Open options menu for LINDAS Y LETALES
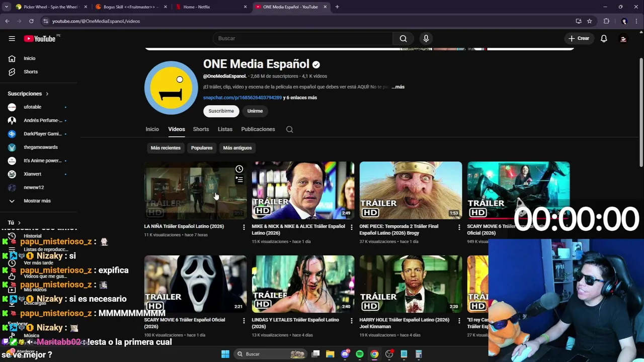Image resolution: width=644 pixels, height=362 pixels. click(351, 321)
